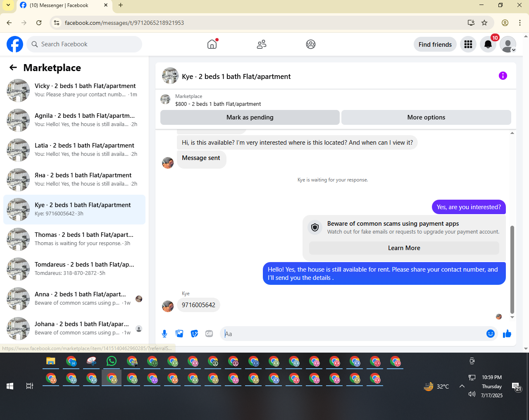
Task: Attach a photo or file icon
Action: click(x=179, y=334)
